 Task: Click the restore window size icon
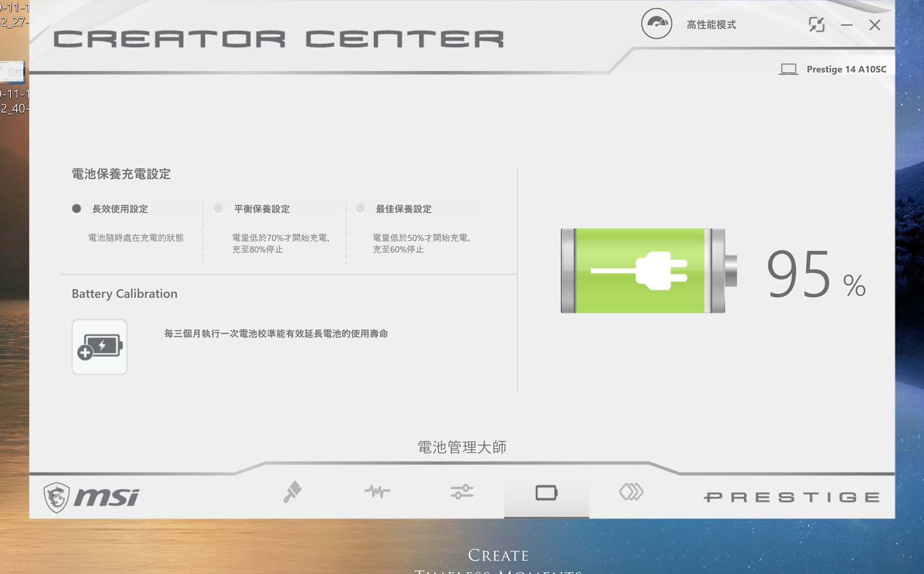[816, 25]
